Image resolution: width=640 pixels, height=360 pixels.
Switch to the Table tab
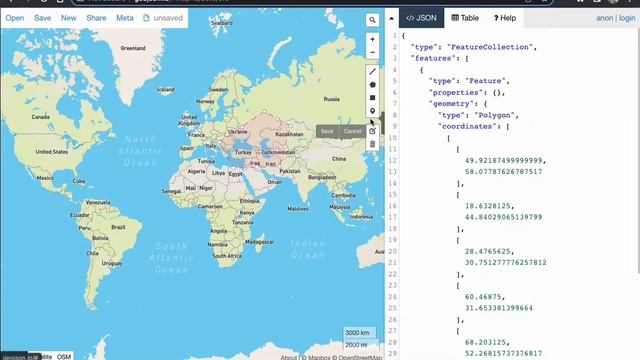465,18
